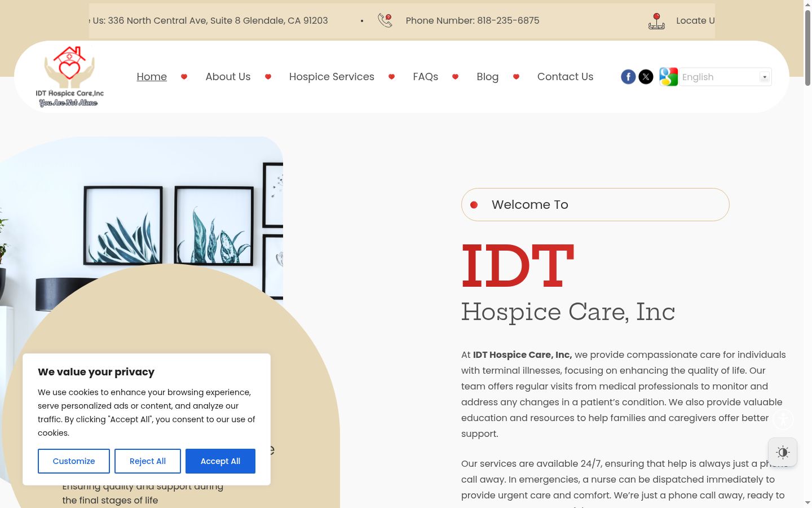Open the X (Twitter) social icon
Image resolution: width=812 pixels, height=508 pixels.
pos(646,77)
